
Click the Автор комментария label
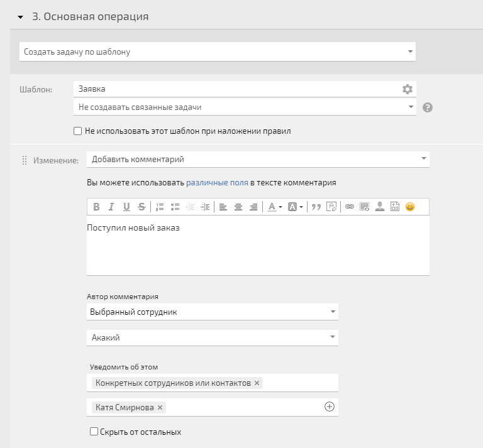[123, 297]
